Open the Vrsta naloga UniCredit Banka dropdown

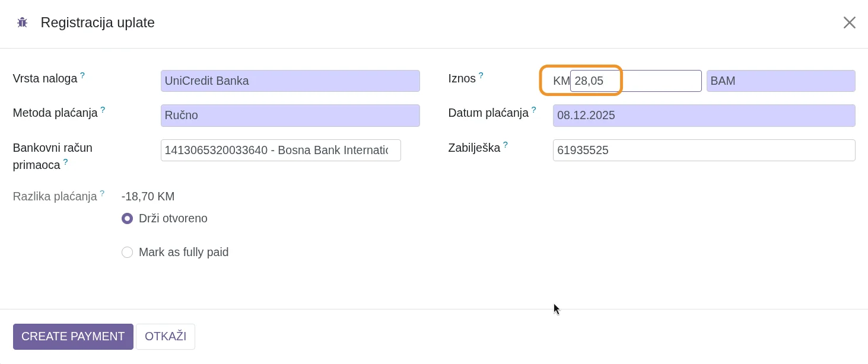click(x=290, y=81)
